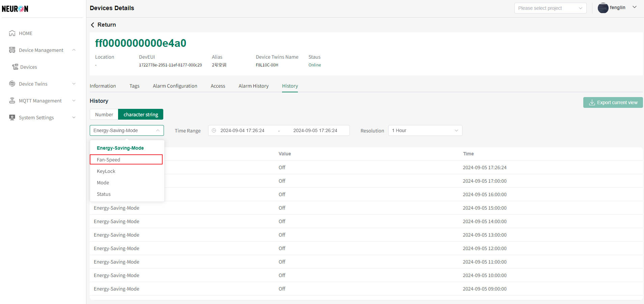The width and height of the screenshot is (644, 304).
Task: Click time cell 2024-09-05 13:00:00
Action: (x=484, y=235)
